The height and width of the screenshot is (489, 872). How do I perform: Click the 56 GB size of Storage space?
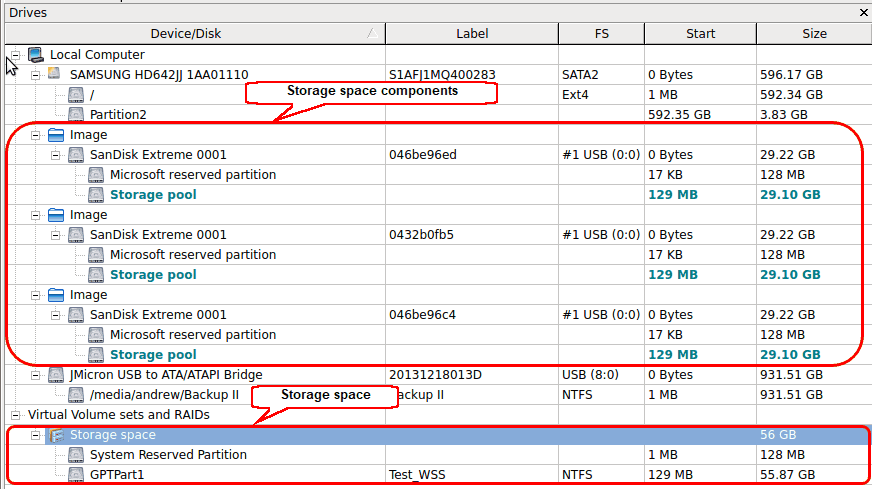(778, 435)
